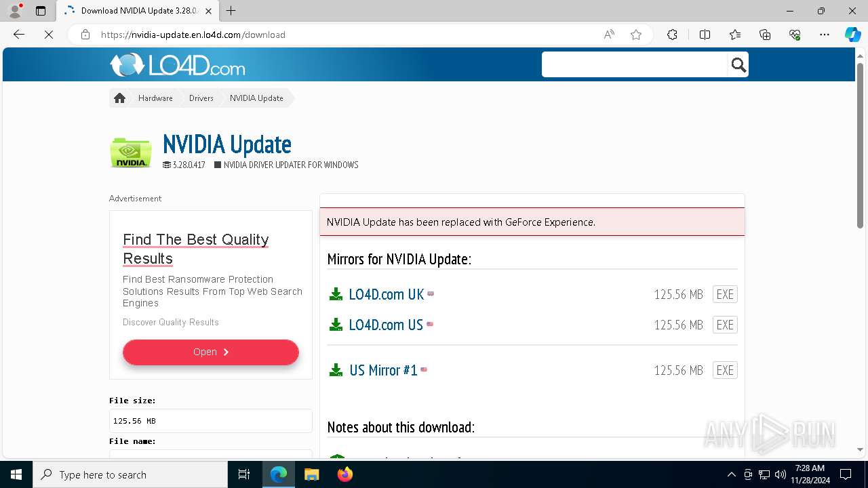
Task: Click the browser back arrow
Action: tap(19, 35)
